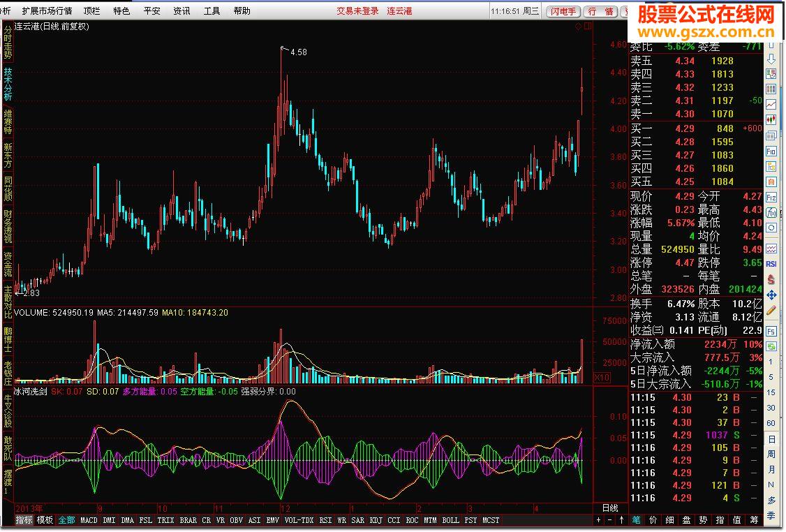Viewport: 786px width, 532px height.
Task: Click the red S icon
Action: [x=771, y=279]
